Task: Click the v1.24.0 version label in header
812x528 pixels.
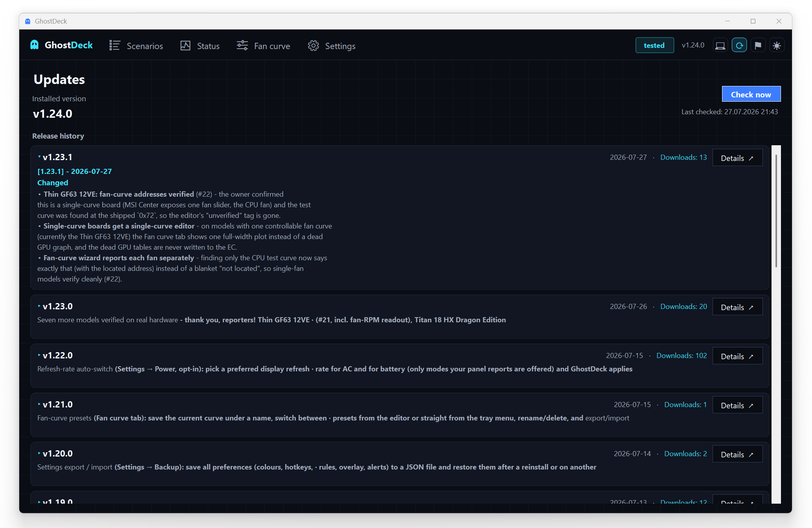Action: 693,45
